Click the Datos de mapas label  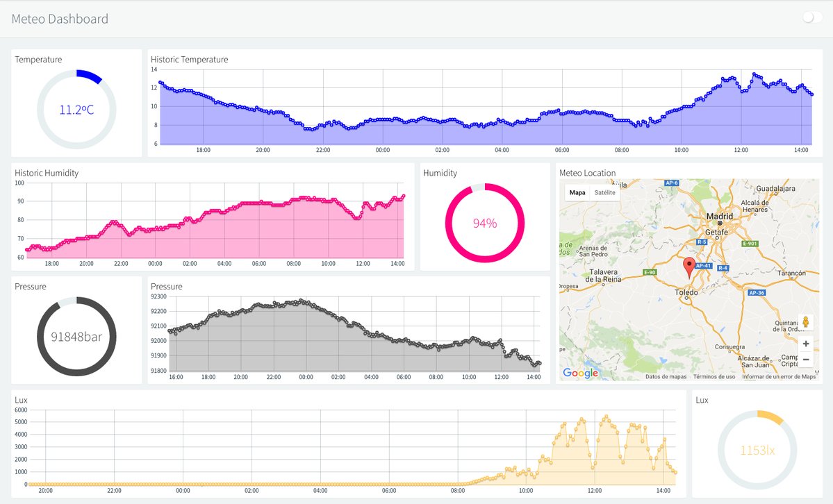(666, 377)
